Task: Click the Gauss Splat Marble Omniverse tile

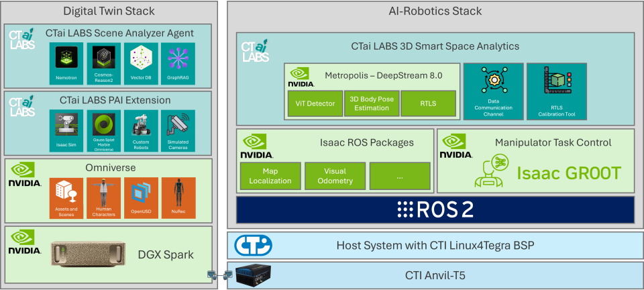Action: (103, 131)
